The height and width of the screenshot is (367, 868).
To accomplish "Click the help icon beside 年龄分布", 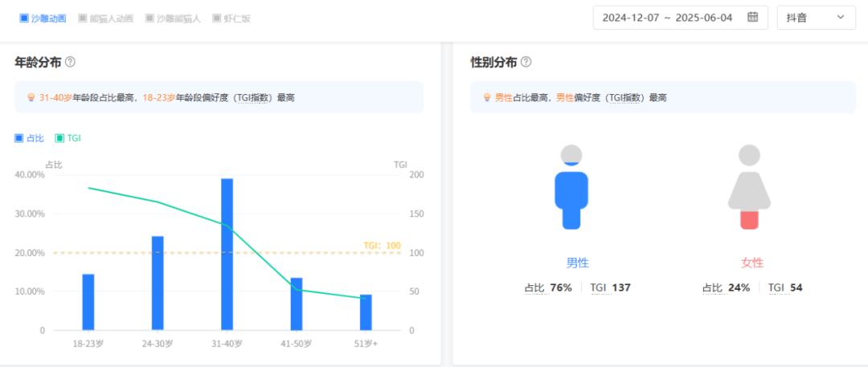I will (x=70, y=62).
